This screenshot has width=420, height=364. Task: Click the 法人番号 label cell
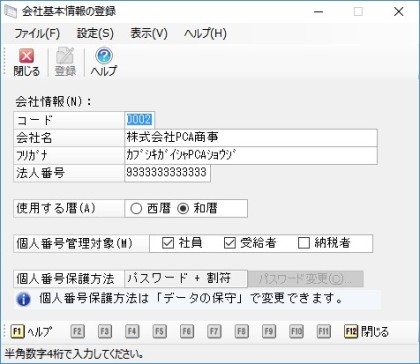click(x=69, y=173)
